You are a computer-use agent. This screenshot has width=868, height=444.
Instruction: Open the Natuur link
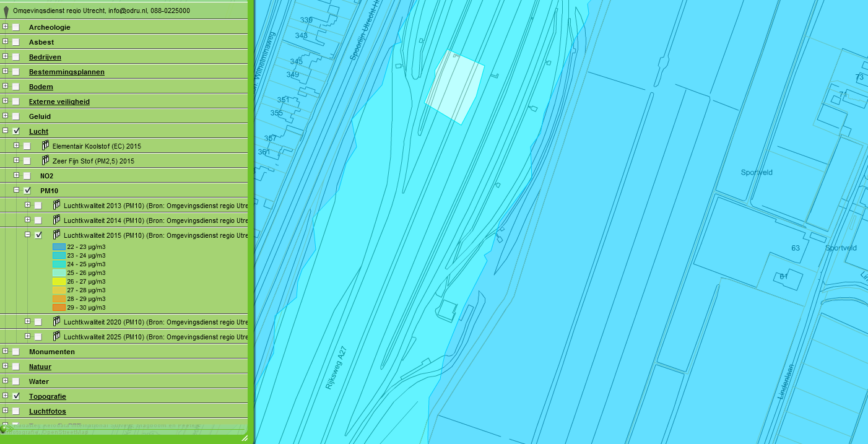click(40, 367)
